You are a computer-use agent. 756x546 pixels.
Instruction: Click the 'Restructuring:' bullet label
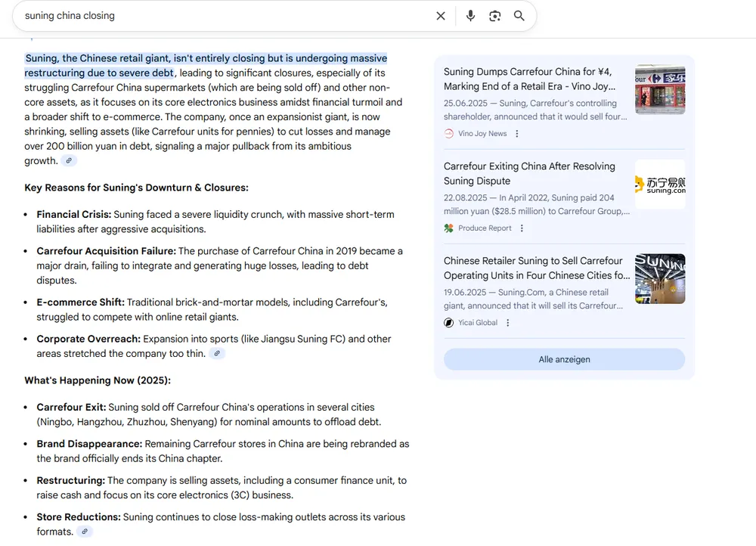(70, 481)
